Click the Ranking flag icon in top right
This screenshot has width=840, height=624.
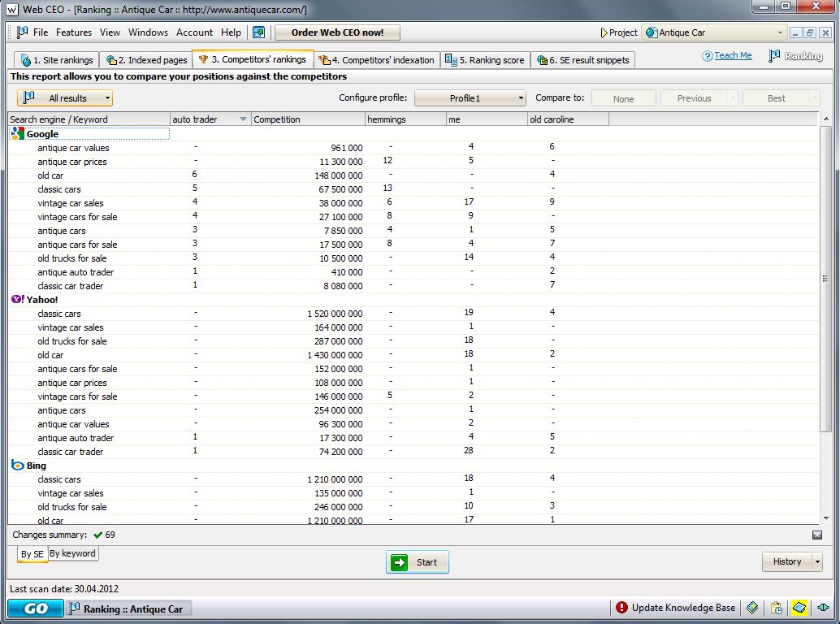[x=775, y=56]
